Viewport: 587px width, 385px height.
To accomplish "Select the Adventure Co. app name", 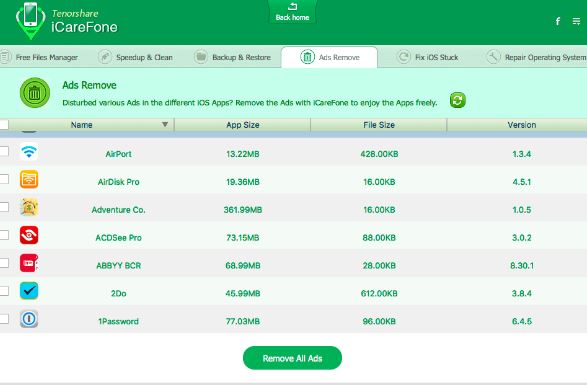I will click(x=118, y=210).
